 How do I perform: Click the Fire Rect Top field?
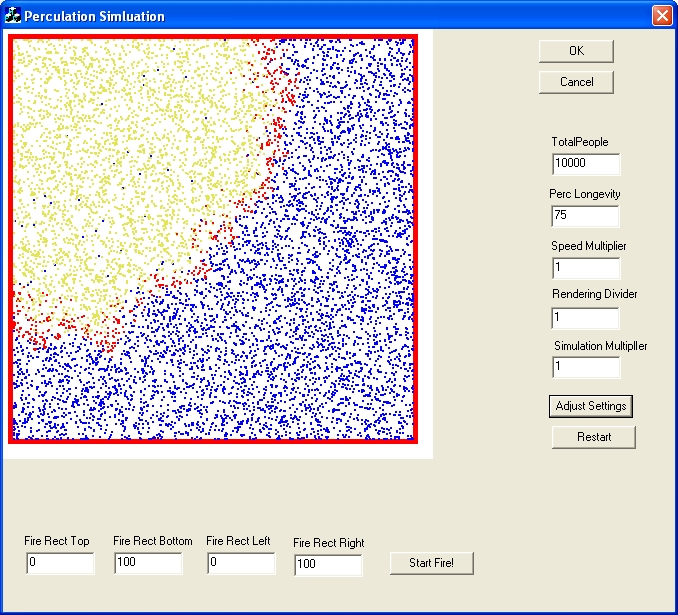pos(60,563)
